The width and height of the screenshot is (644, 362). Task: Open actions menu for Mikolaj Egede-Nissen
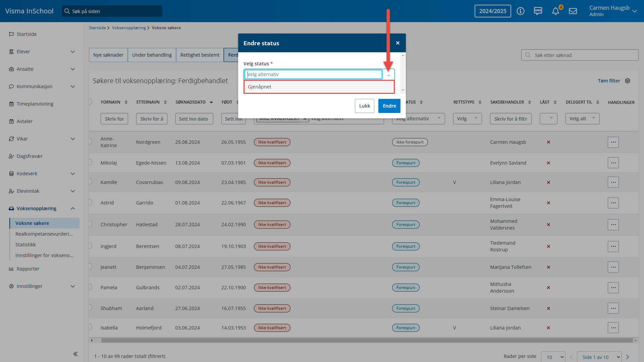click(x=613, y=163)
